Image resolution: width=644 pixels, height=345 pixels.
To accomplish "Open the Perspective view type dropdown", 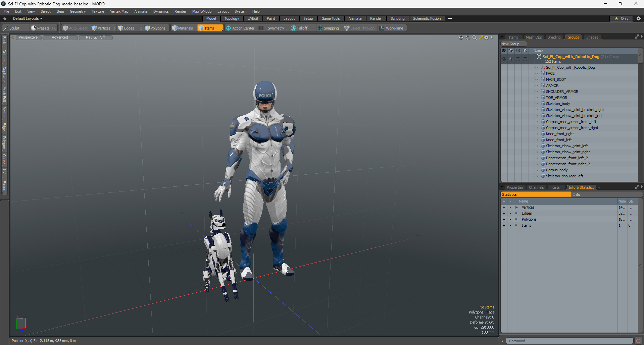I will coord(28,38).
